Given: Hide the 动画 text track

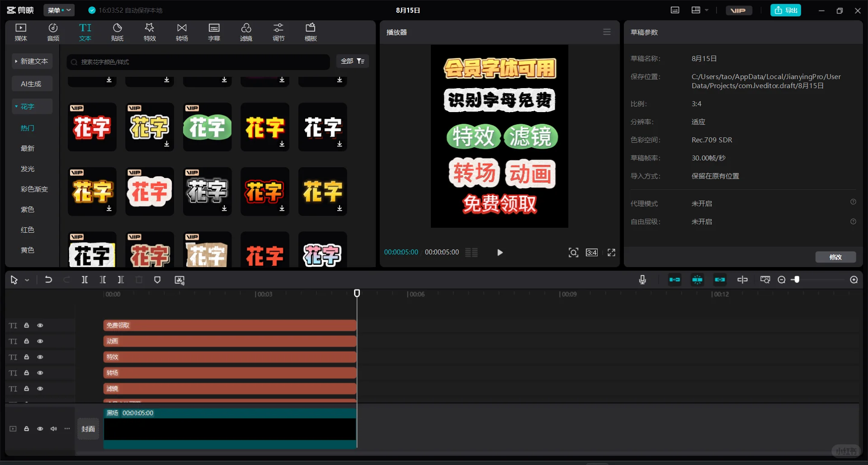Looking at the screenshot, I should coord(40,341).
